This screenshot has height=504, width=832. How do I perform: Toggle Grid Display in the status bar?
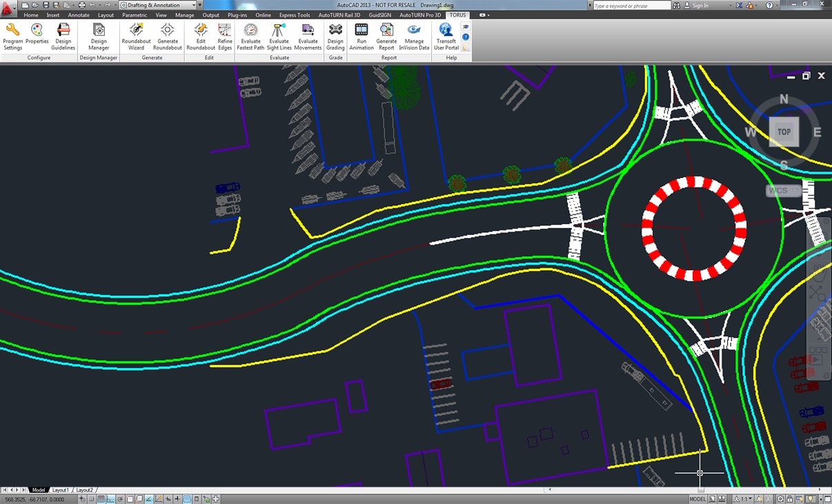pyautogui.click(x=101, y=499)
